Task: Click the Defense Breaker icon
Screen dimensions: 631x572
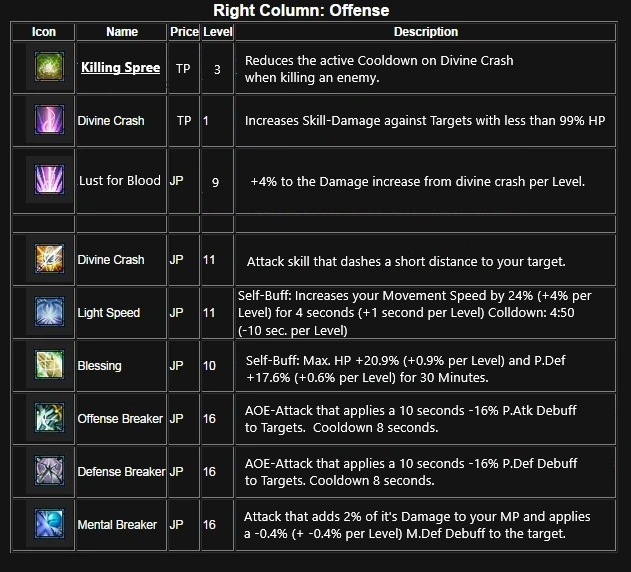Action: [x=49, y=471]
